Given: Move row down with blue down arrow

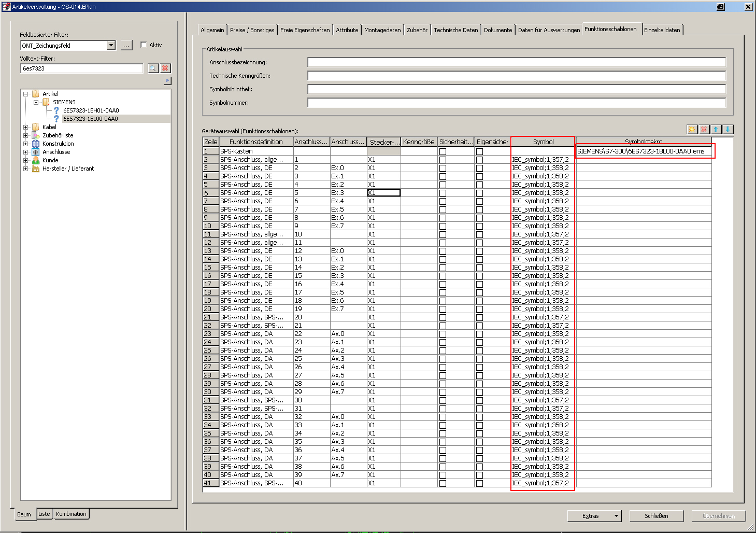Looking at the screenshot, I should point(728,130).
